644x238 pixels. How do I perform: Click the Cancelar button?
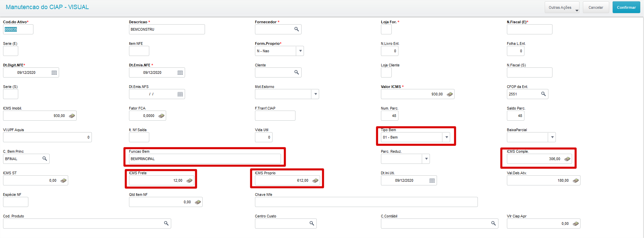pyautogui.click(x=596, y=7)
